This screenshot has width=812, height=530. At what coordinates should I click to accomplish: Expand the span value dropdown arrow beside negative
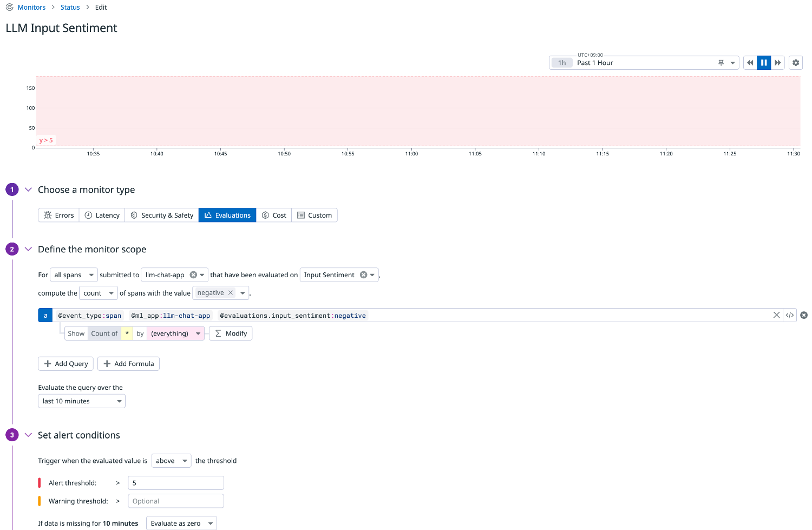point(243,293)
